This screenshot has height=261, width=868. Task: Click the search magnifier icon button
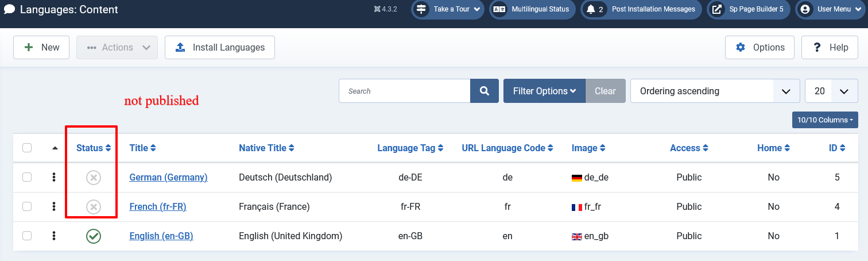click(x=484, y=91)
